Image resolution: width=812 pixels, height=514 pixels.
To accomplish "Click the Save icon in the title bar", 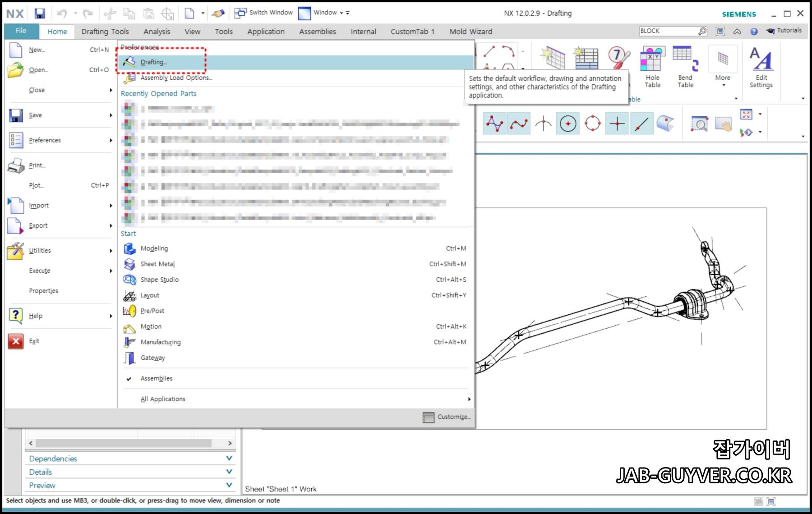I will point(40,14).
